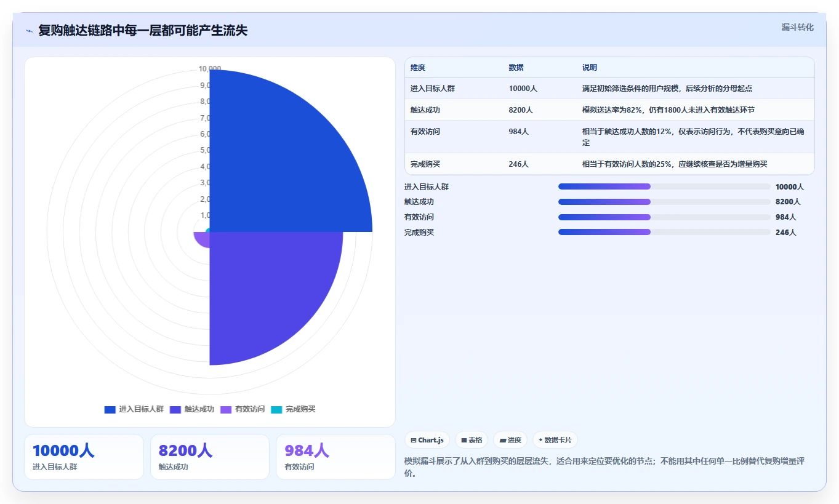
Task: Click the 10,000 axis tick label
Action: tap(210, 68)
